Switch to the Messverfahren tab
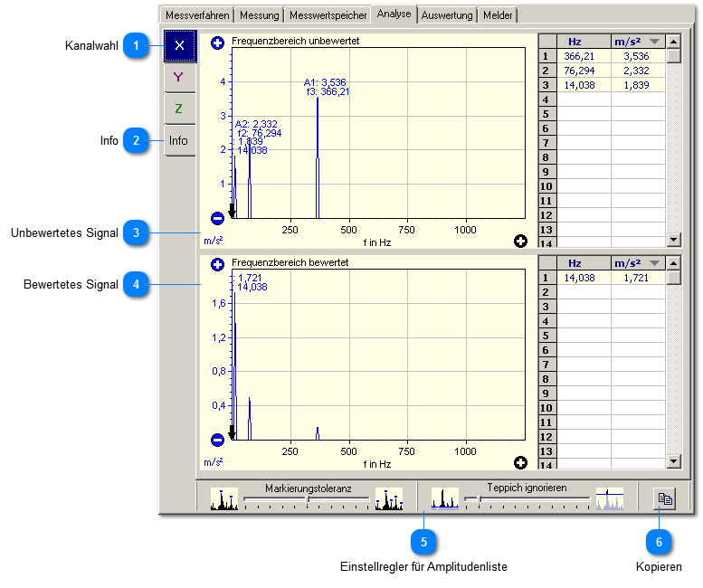This screenshot has height=588, width=703. click(197, 15)
